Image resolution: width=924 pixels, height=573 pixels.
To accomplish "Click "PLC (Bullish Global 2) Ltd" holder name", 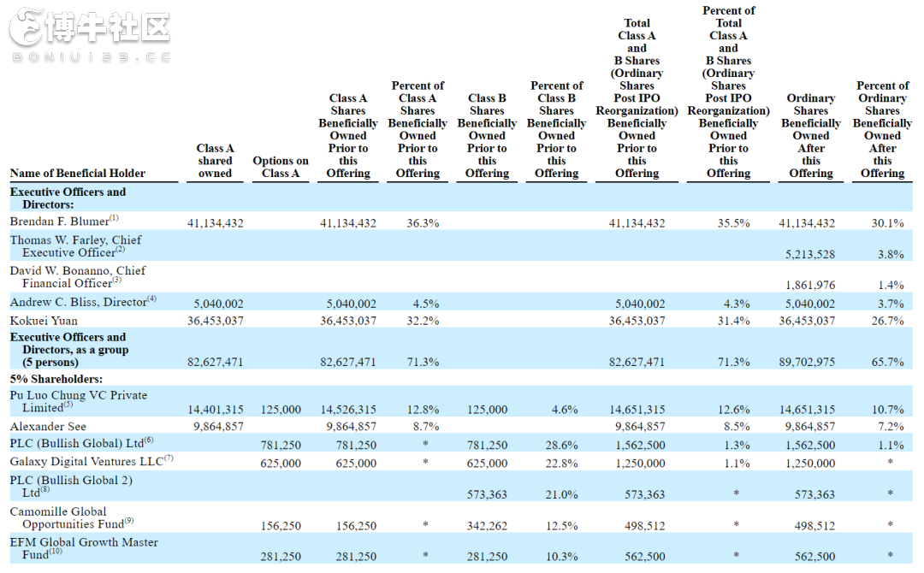I will (x=71, y=487).
